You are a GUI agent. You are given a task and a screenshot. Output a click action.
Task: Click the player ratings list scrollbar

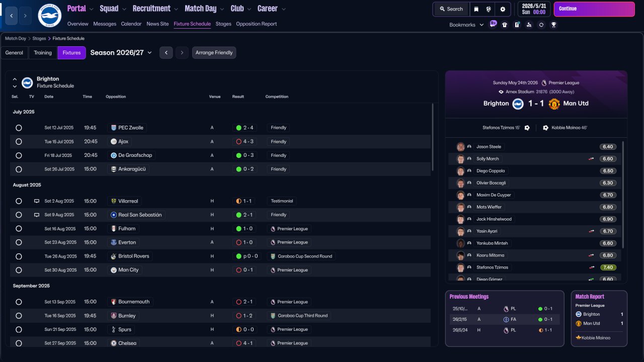pos(623,194)
